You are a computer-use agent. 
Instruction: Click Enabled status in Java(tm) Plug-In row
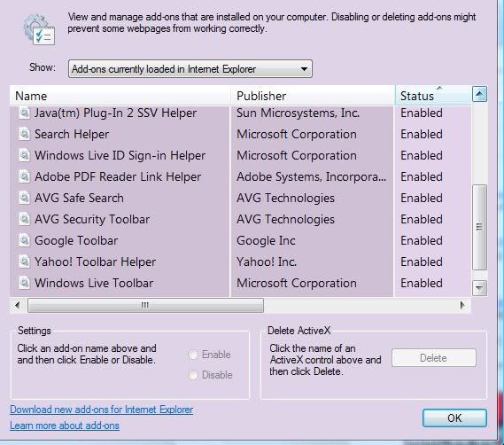422,113
